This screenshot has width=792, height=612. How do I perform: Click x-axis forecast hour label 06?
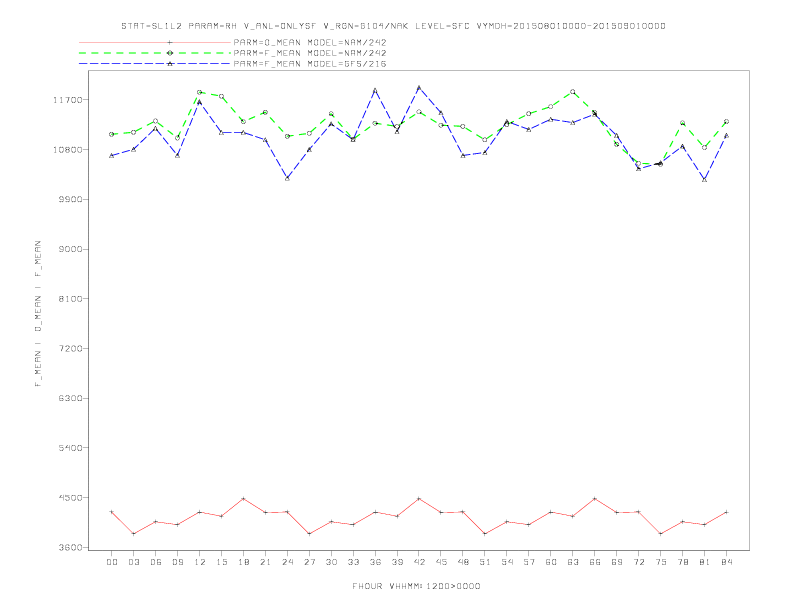point(156,562)
